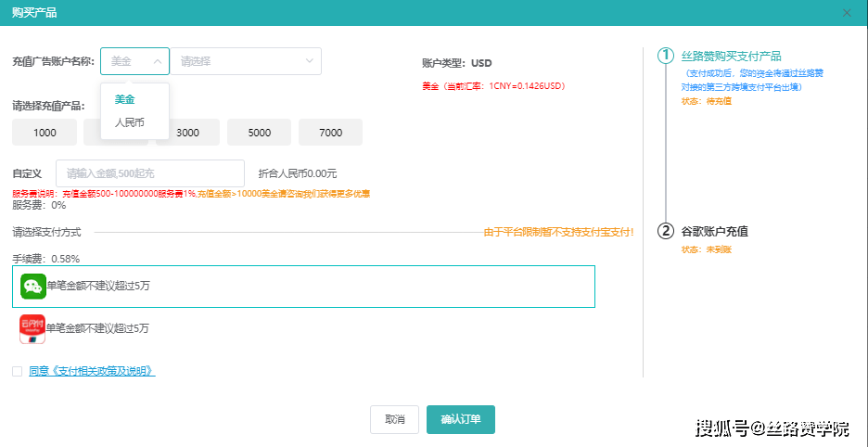Image resolution: width=868 pixels, height=447 pixels.
Task: Choose the 7000 recharge amount
Action: (330, 133)
